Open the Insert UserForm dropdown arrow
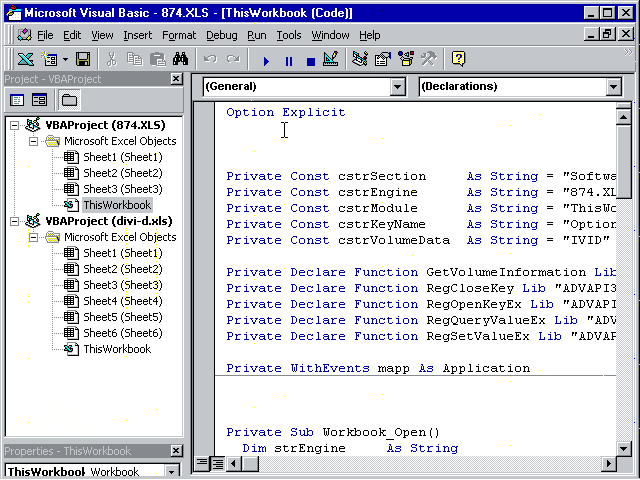This screenshot has height=480, width=640. (x=65, y=60)
